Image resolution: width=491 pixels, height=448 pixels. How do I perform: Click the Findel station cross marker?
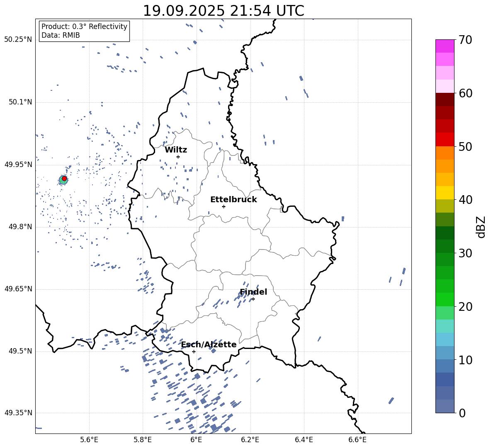coord(253,299)
